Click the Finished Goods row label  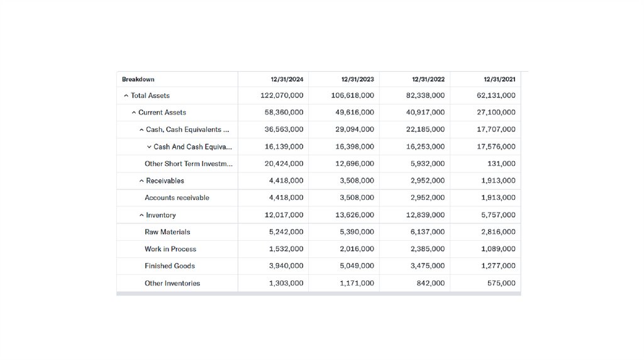(x=170, y=266)
